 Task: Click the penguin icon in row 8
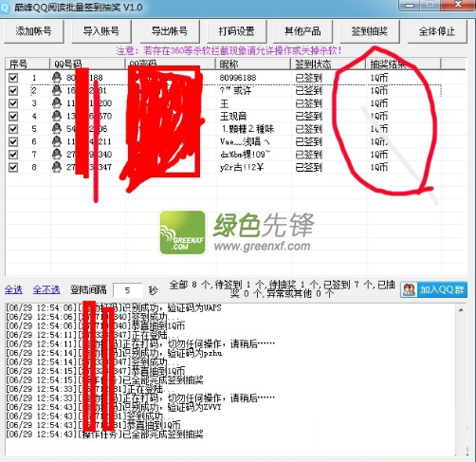tap(57, 167)
